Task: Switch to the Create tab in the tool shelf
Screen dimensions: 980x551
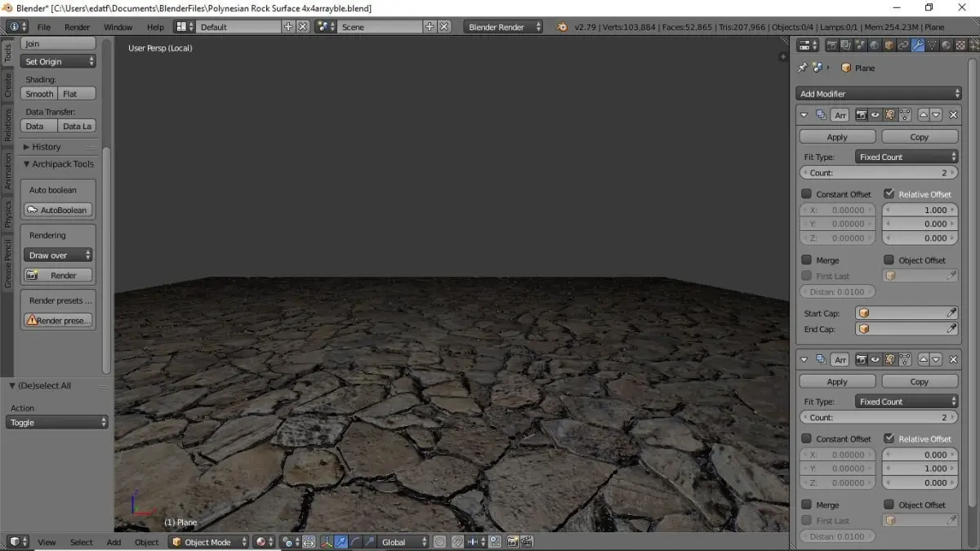Action: 7,83
